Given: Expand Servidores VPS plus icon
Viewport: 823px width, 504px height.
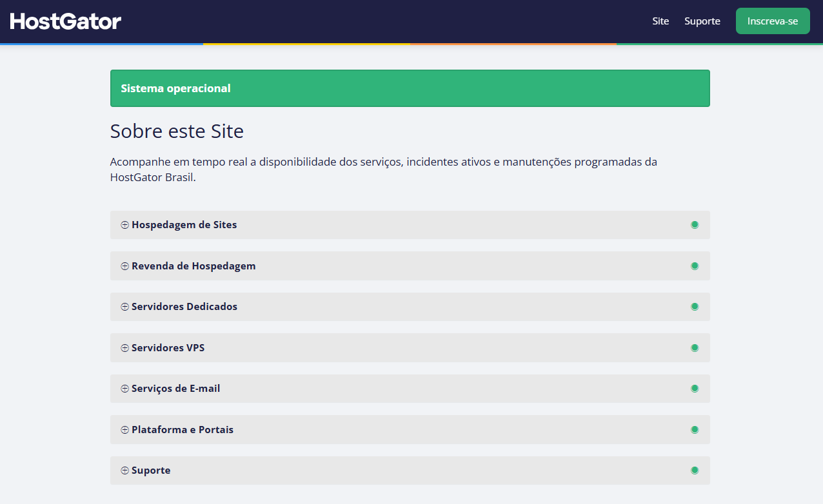Looking at the screenshot, I should click(125, 348).
